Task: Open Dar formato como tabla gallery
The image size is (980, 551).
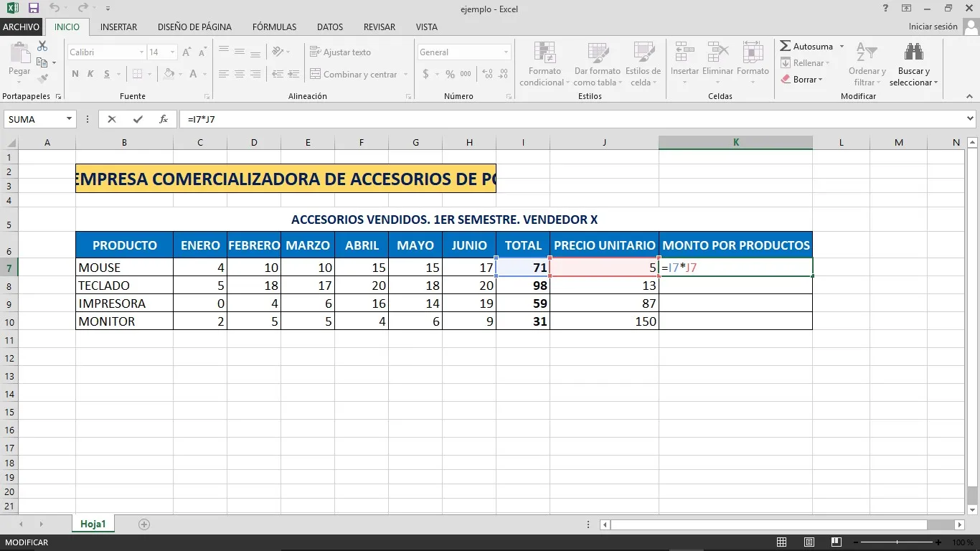Action: (597, 64)
